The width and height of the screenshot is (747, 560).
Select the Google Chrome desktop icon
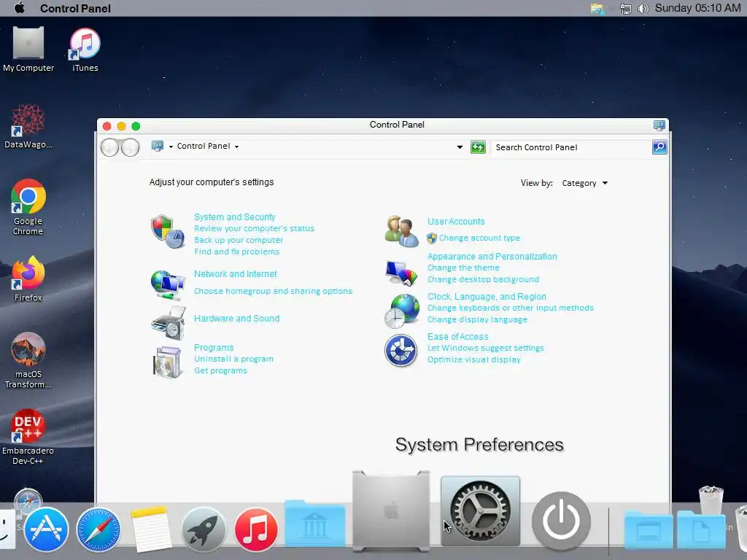[x=28, y=207]
